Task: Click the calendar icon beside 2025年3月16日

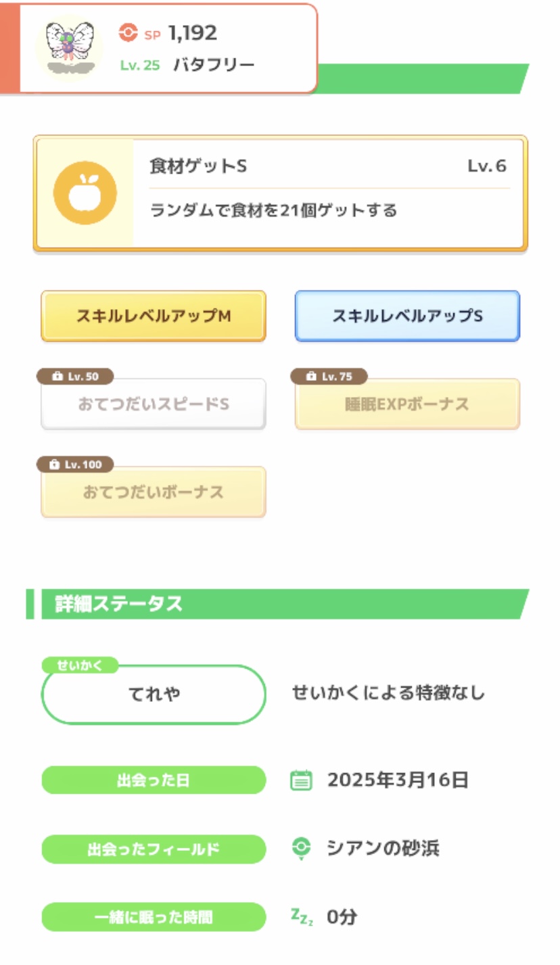Action: click(301, 780)
